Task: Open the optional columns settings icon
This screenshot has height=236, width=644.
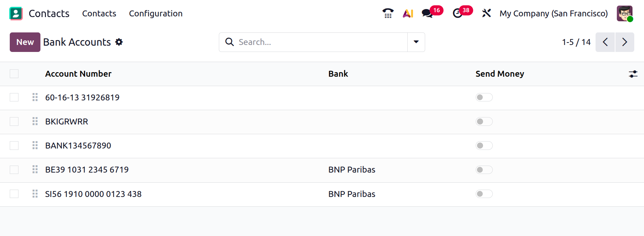Action: (633, 74)
